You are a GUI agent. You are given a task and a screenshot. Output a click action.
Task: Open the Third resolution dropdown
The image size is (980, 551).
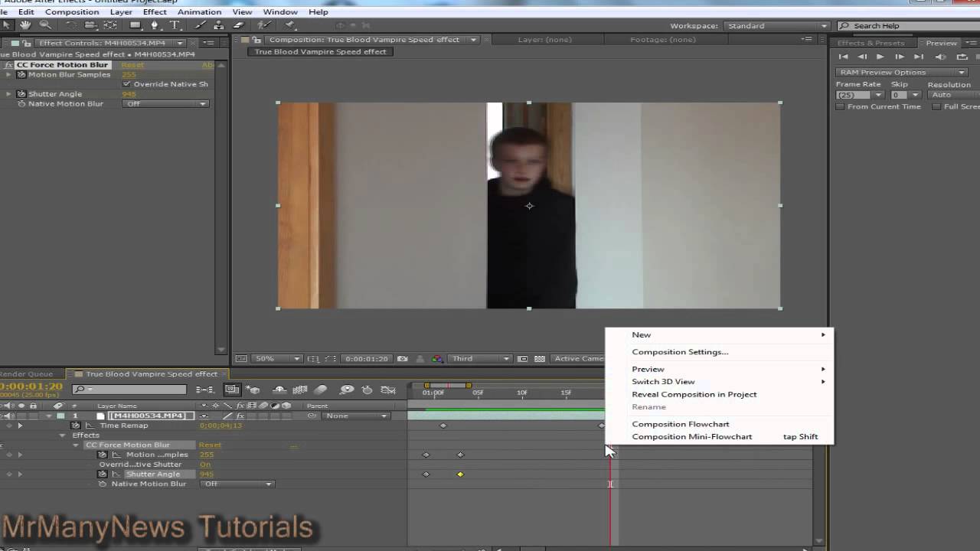click(x=480, y=358)
